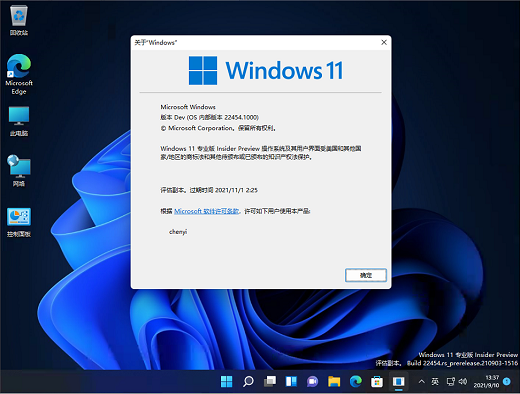Click the About Windows title bar text
Screen dimensions: 520x394
(x=155, y=42)
